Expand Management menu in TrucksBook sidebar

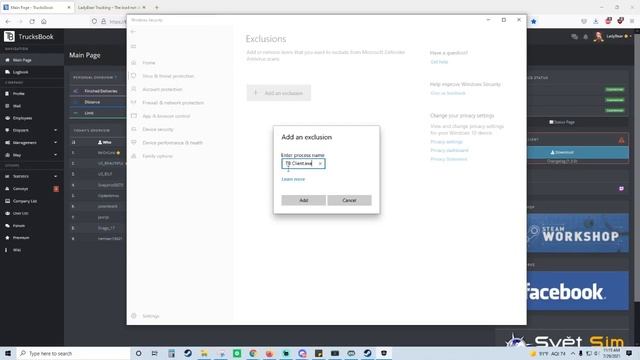point(32,143)
